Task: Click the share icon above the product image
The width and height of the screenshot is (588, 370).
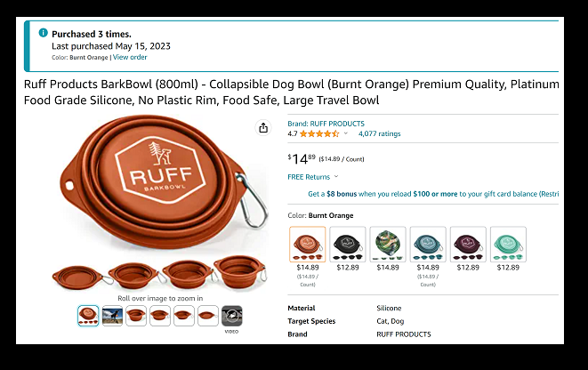Action: point(263,128)
